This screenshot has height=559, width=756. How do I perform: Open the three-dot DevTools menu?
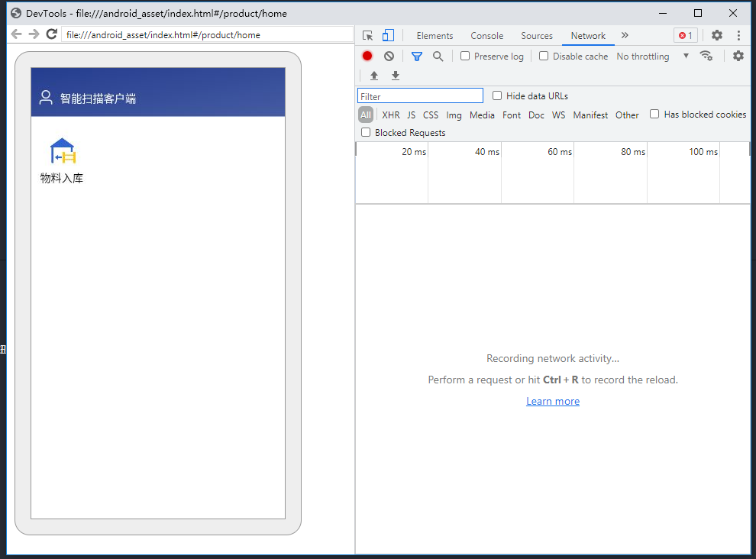(x=738, y=35)
